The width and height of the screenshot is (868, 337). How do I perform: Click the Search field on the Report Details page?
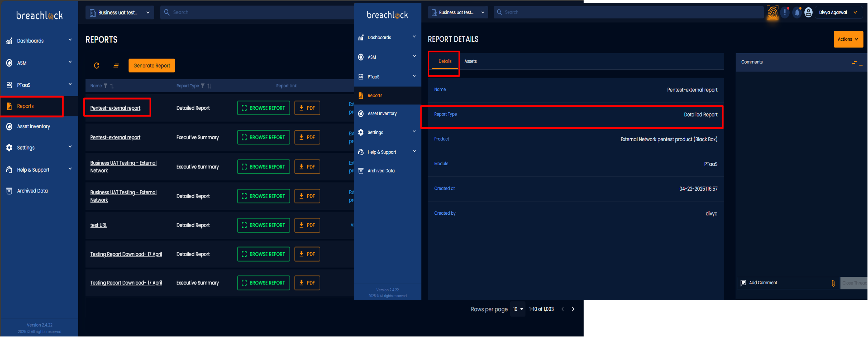(x=629, y=12)
